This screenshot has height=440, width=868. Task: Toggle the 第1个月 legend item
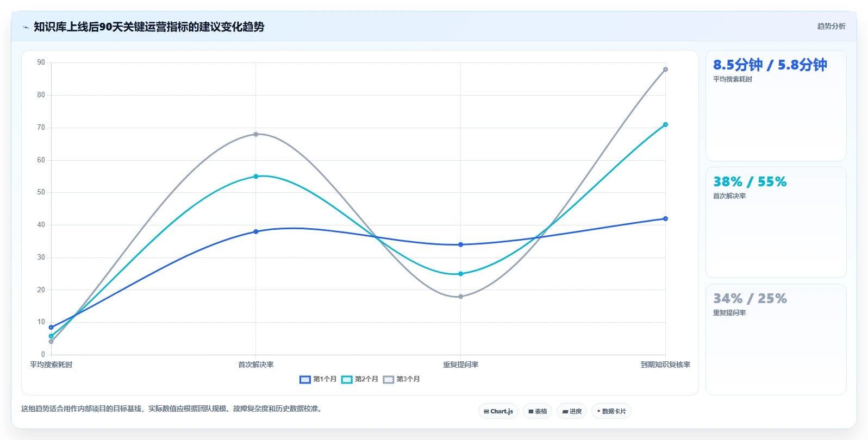(318, 379)
